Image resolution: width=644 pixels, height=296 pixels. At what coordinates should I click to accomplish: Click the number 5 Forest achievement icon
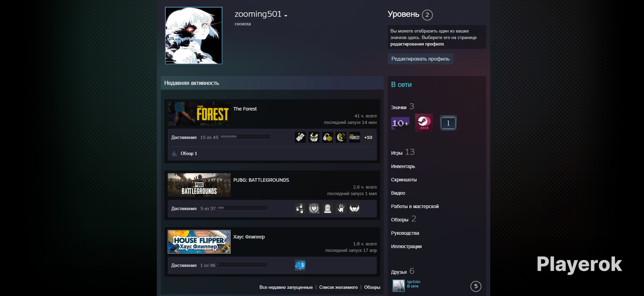[341, 137]
